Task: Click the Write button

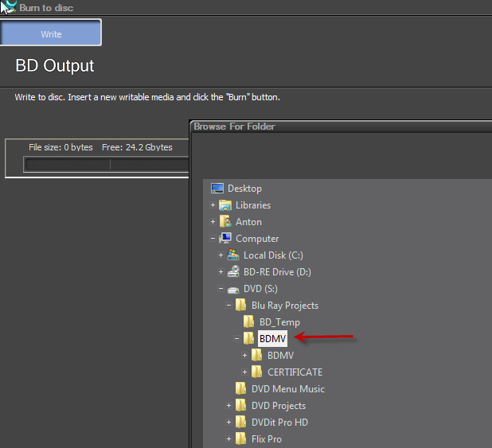Action: pos(51,33)
